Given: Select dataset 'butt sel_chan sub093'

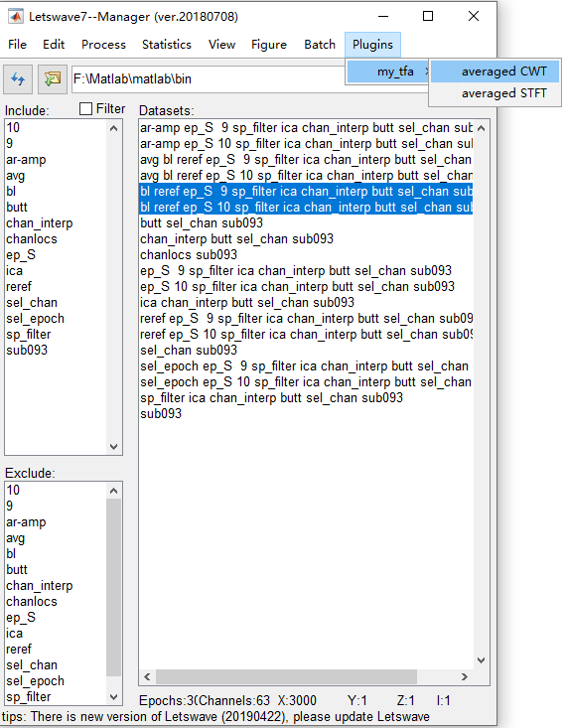Looking at the screenshot, I should [x=306, y=222].
